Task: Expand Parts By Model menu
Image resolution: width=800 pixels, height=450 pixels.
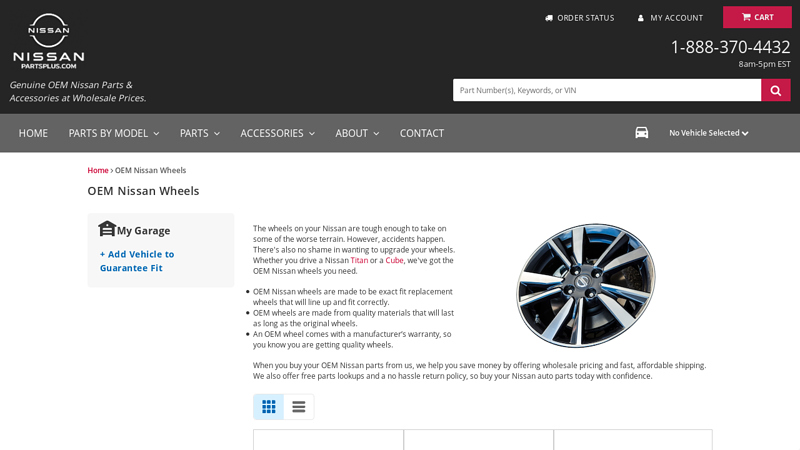Action: pyautogui.click(x=114, y=133)
